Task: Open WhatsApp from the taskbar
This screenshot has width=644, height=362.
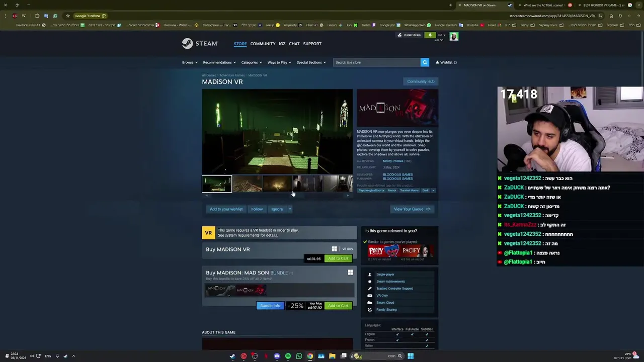Action: [299, 356]
